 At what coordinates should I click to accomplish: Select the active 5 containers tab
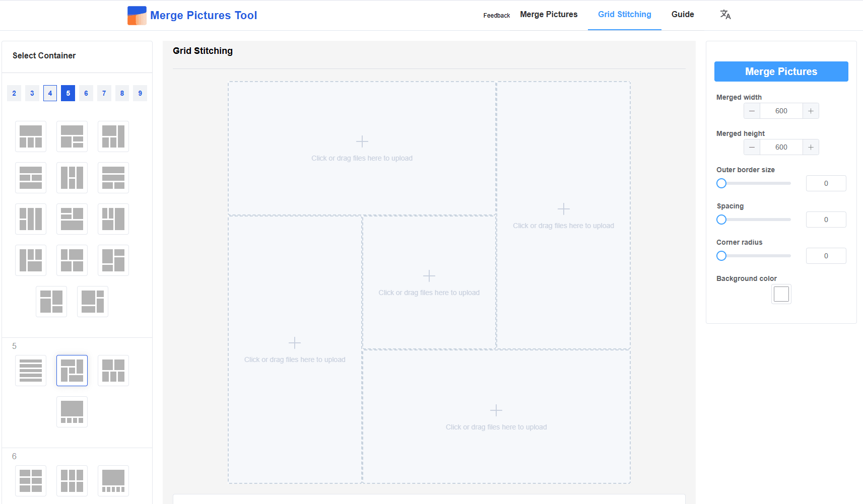click(x=68, y=93)
